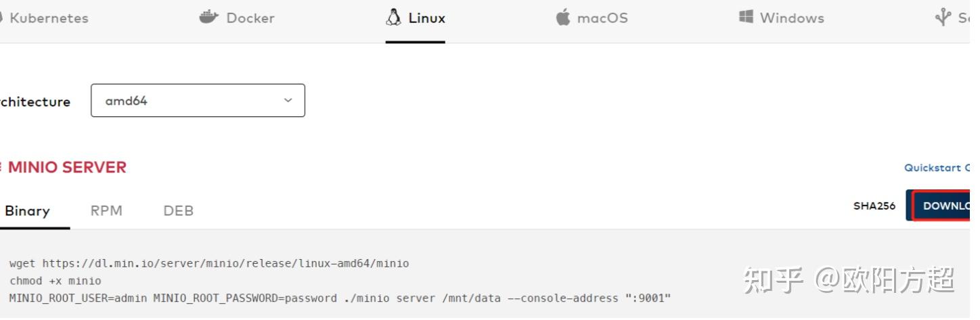Open the Windows platform label

point(792,18)
